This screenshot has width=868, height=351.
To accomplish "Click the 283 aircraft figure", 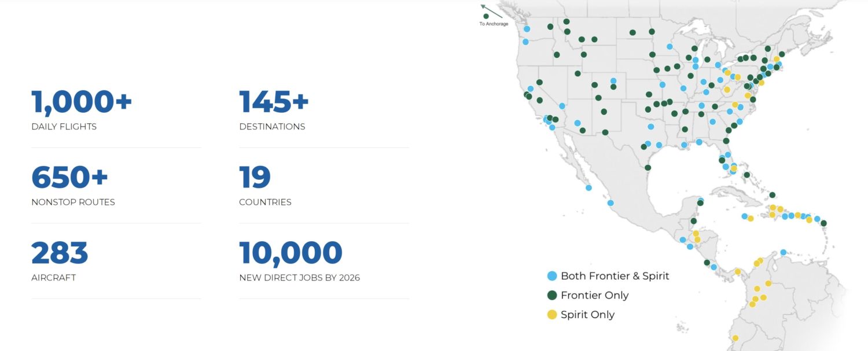I will (x=60, y=253).
